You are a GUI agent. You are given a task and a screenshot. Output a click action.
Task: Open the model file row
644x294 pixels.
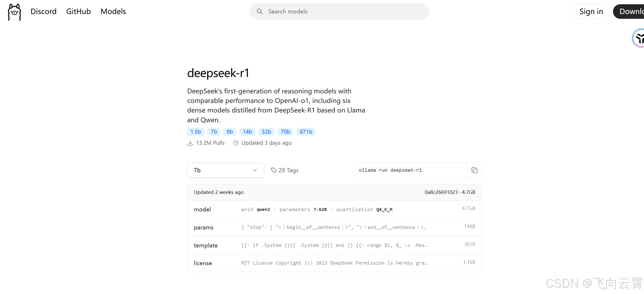(x=334, y=209)
